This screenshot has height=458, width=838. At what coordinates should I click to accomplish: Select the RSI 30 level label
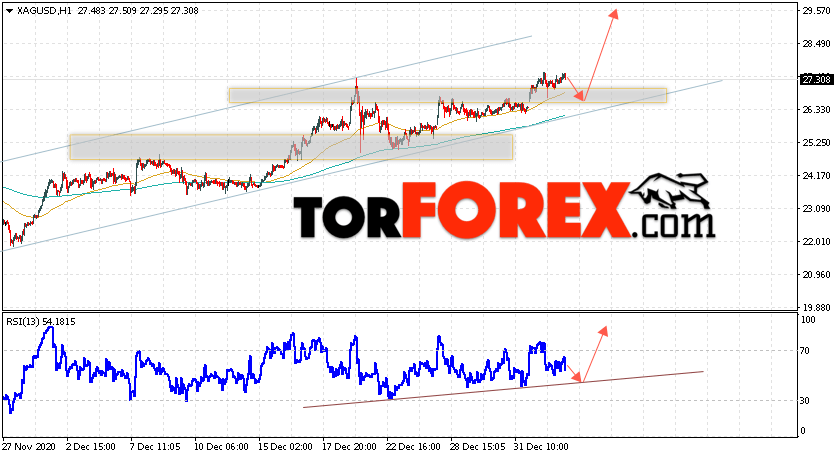[806, 401]
